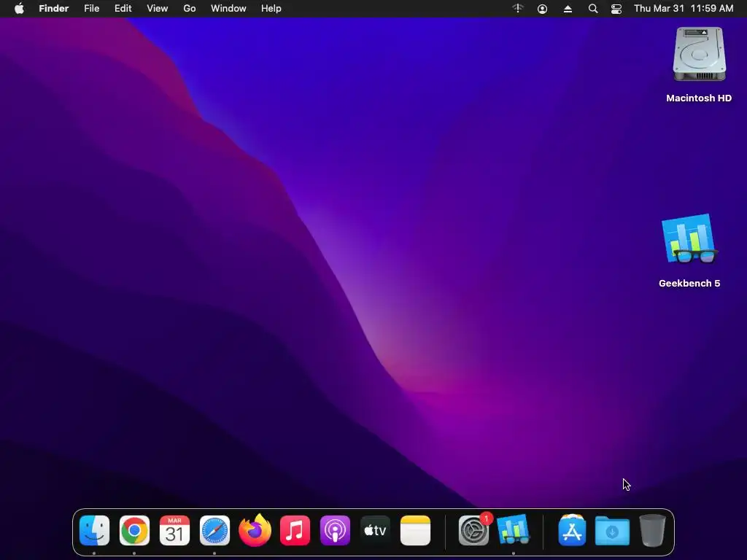747x560 pixels.
Task: Click the user account icon in menu bar
Action: point(542,9)
